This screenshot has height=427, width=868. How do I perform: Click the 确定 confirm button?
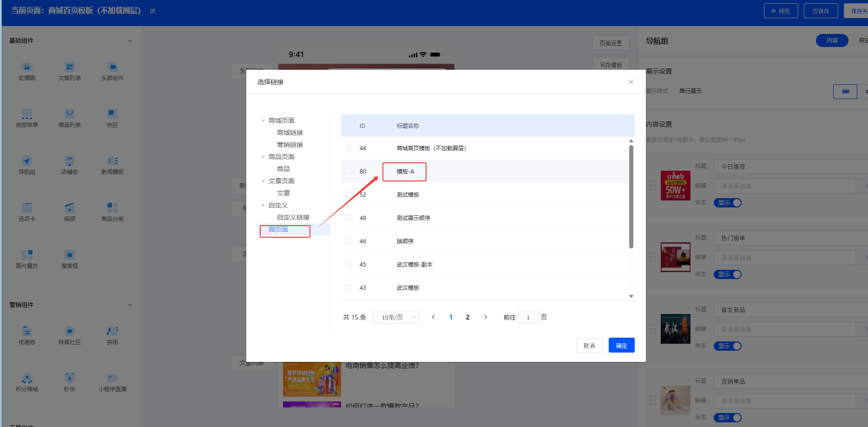pyautogui.click(x=621, y=345)
